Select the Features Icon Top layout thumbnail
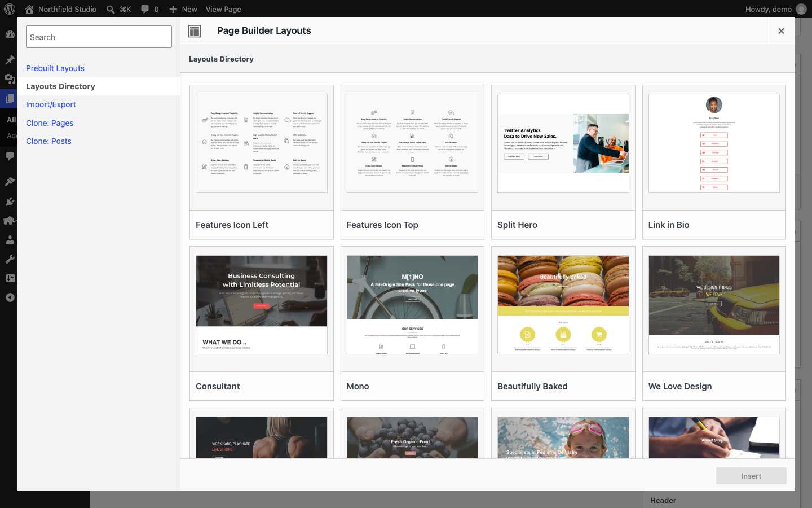Image resolution: width=812 pixels, height=508 pixels. click(x=412, y=143)
